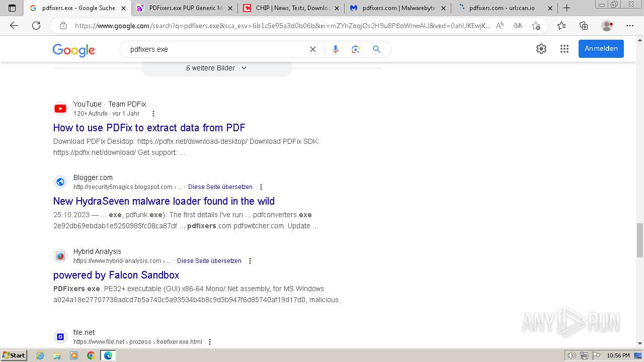Screen dimensions: 644x362
Task: Open media player taskbar icon
Action: (74, 355)
